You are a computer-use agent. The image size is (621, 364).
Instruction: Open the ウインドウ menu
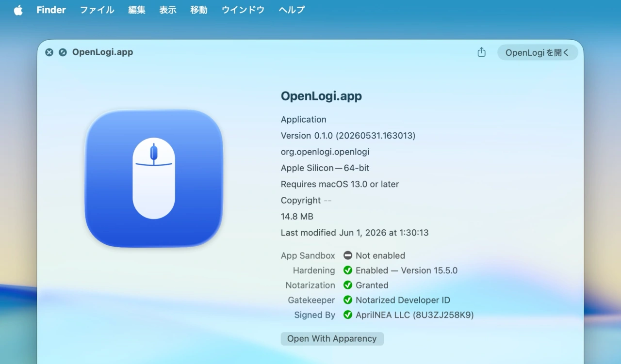click(243, 10)
